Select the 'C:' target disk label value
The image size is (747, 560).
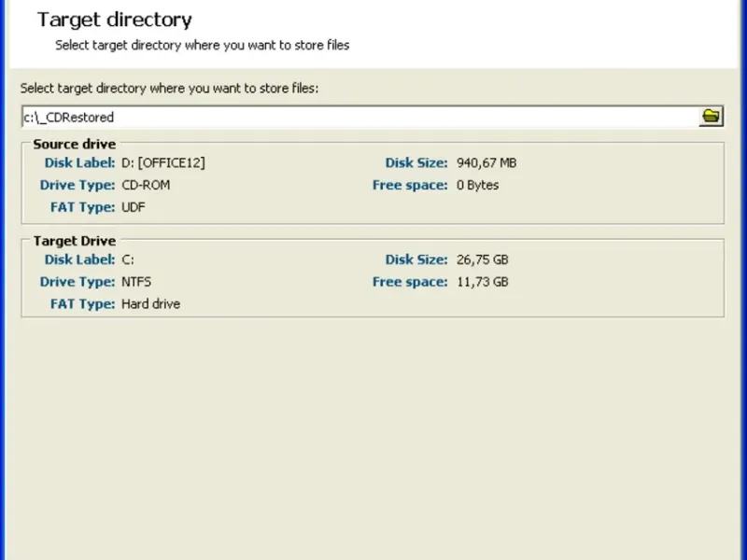pyautogui.click(x=128, y=260)
